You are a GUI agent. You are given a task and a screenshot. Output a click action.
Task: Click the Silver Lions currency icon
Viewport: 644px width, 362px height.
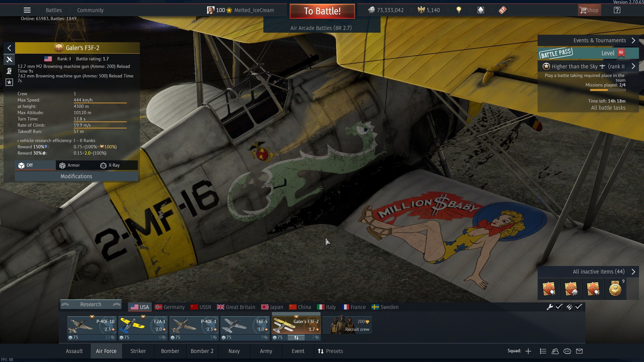[372, 10]
